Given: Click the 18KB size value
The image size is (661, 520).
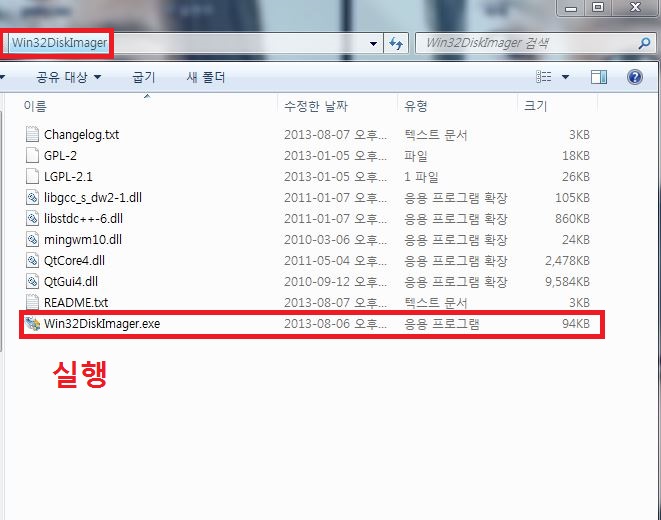Looking at the screenshot, I should click(575, 156).
